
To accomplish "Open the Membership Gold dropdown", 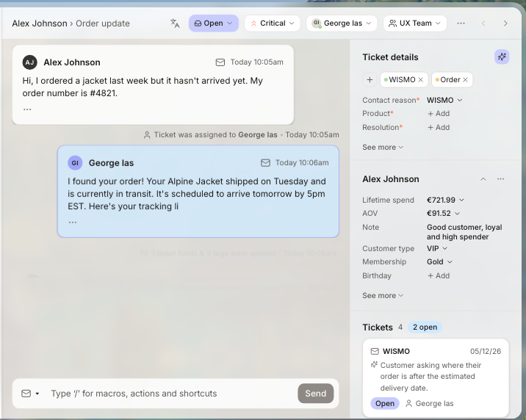I will pyautogui.click(x=439, y=262).
